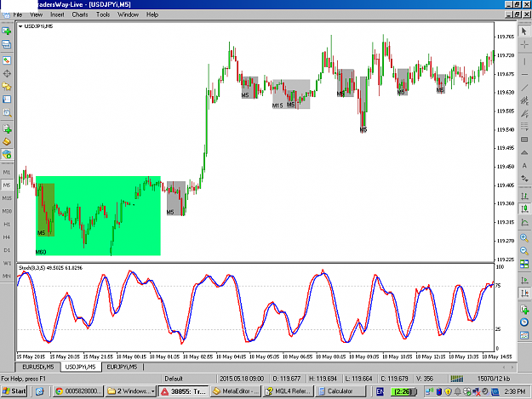The width and height of the screenshot is (532, 399).
Task: Open the Insert menu
Action: [x=57, y=14]
